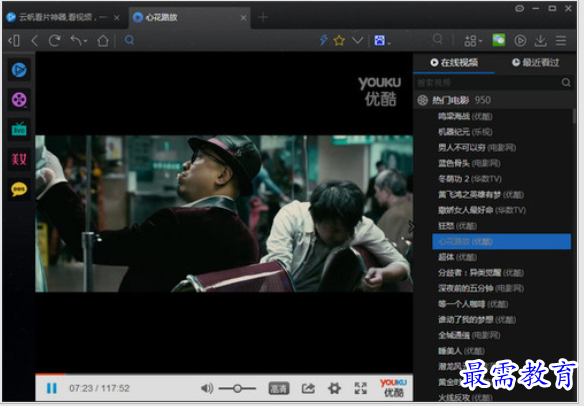This screenshot has height=406, width=584.
Task: Select 深夜前的五分钟 (电影网) movie
Action: point(481,288)
